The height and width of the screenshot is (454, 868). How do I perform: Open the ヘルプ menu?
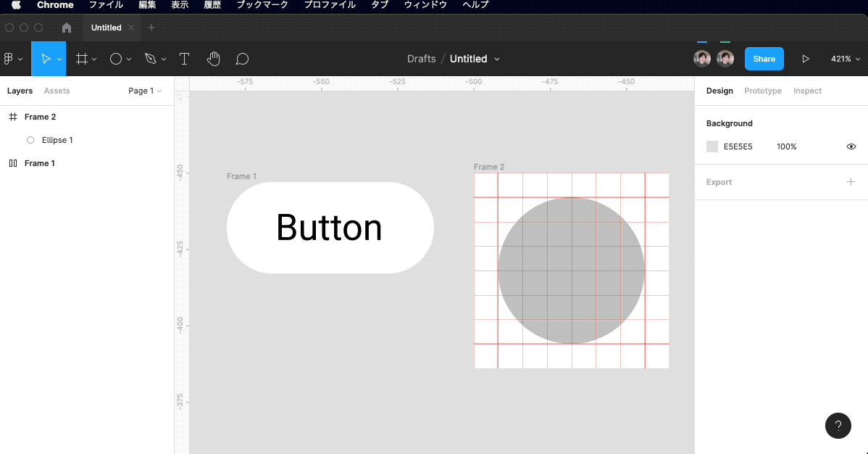475,5
